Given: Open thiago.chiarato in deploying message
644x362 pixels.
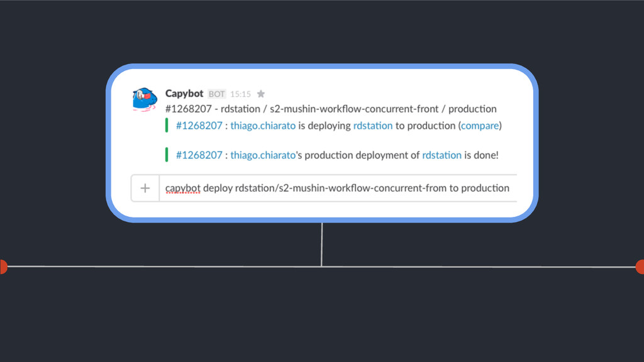Looking at the screenshot, I should pos(263,126).
